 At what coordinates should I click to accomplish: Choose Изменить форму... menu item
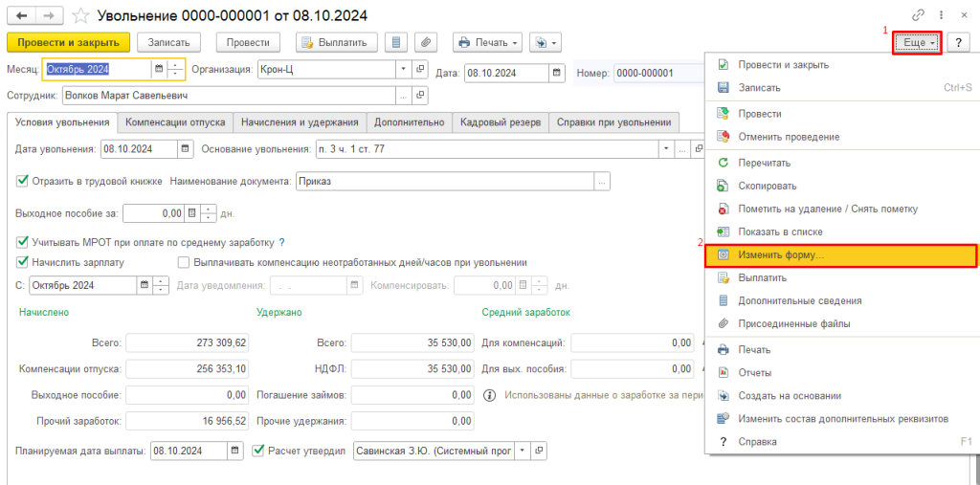[840, 255]
